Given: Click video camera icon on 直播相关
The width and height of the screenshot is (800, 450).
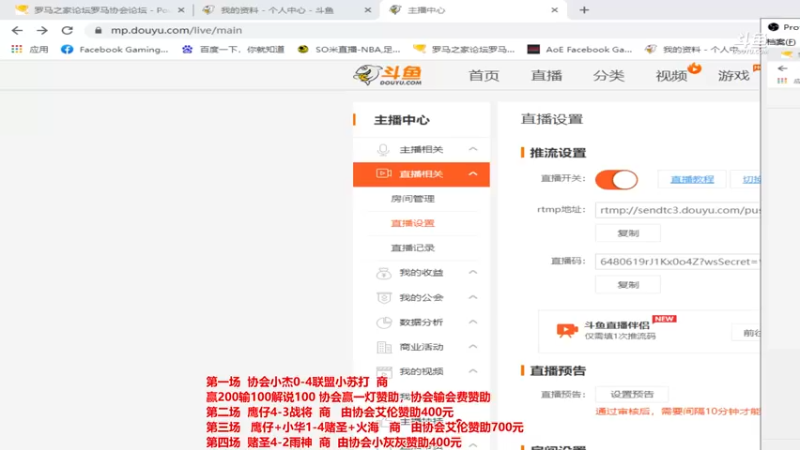Looking at the screenshot, I should (384, 174).
